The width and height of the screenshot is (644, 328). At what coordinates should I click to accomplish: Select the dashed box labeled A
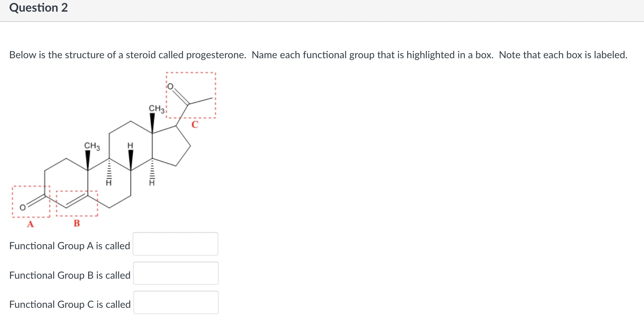click(x=30, y=202)
